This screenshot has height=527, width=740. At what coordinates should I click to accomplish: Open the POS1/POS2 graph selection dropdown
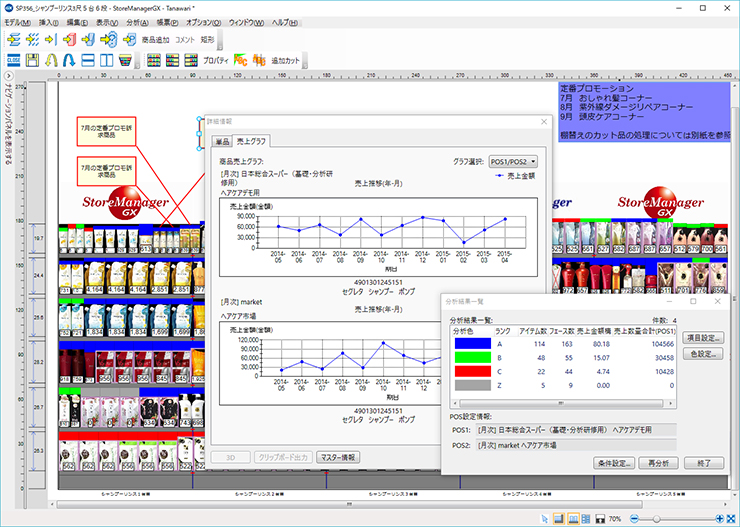[x=511, y=160]
